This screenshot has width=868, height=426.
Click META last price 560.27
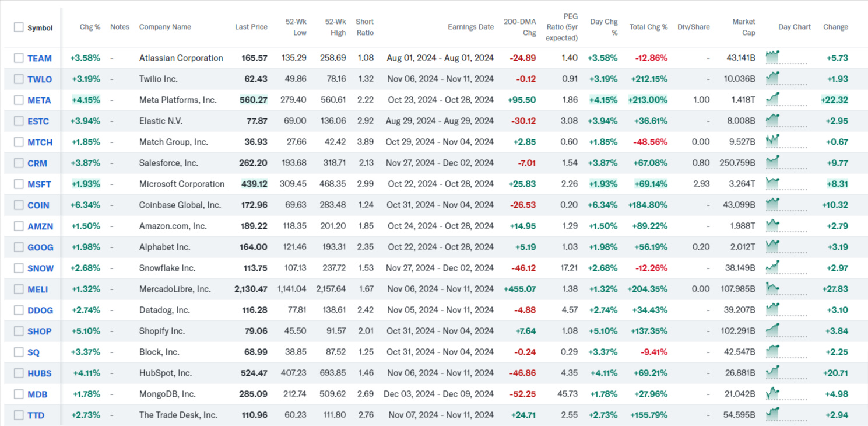click(254, 100)
